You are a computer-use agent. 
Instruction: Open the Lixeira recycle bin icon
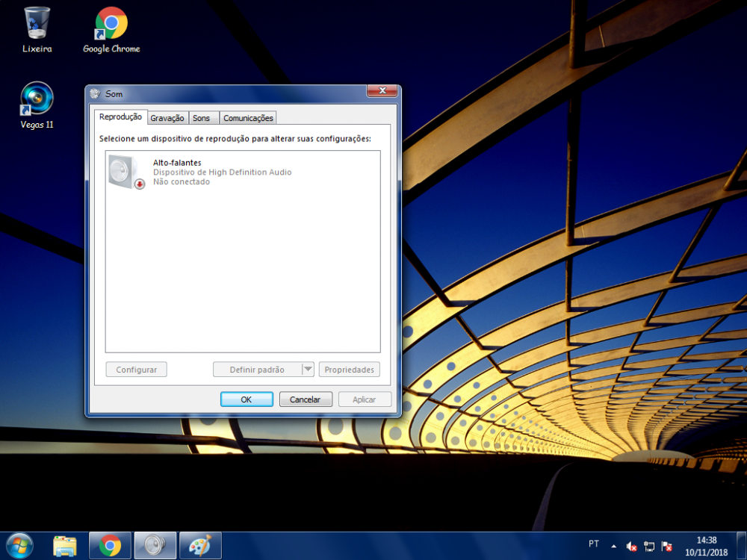(x=37, y=30)
